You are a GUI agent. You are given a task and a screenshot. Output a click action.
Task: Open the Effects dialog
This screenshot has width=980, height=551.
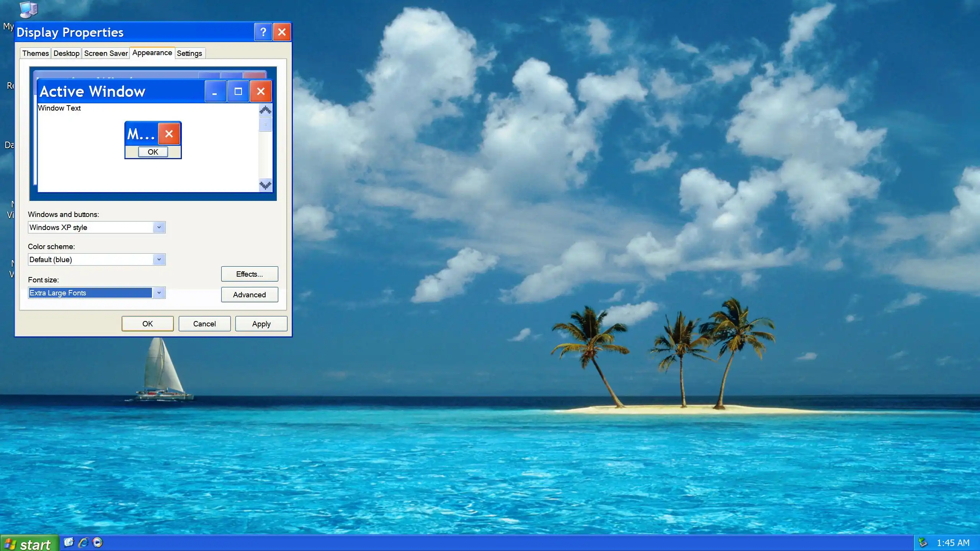click(249, 274)
